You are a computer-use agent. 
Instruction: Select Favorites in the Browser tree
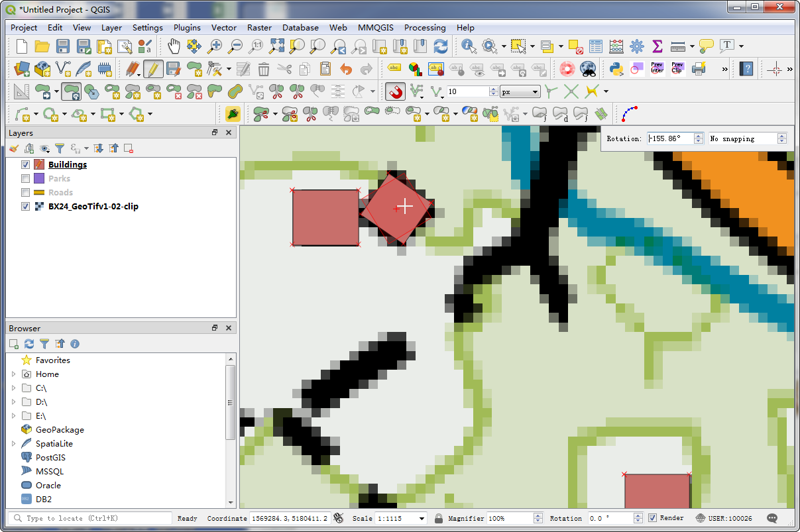tap(53, 360)
